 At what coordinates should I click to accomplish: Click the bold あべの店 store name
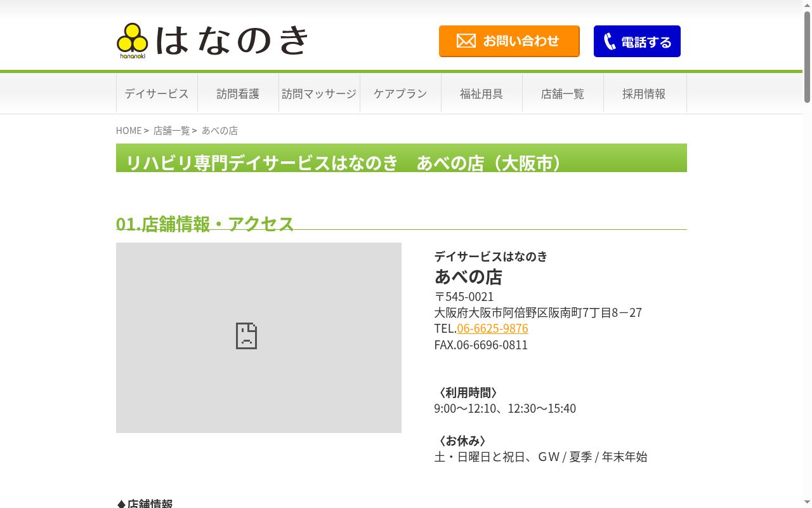[x=468, y=277]
